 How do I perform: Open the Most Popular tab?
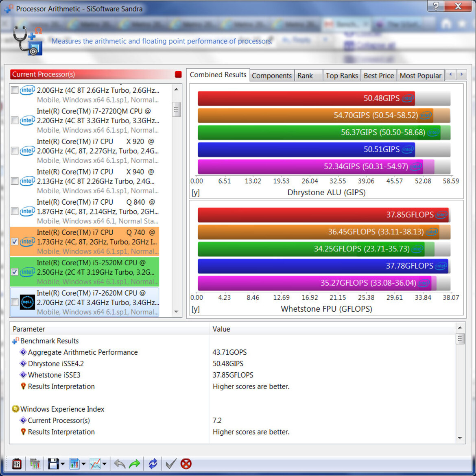[x=420, y=76]
